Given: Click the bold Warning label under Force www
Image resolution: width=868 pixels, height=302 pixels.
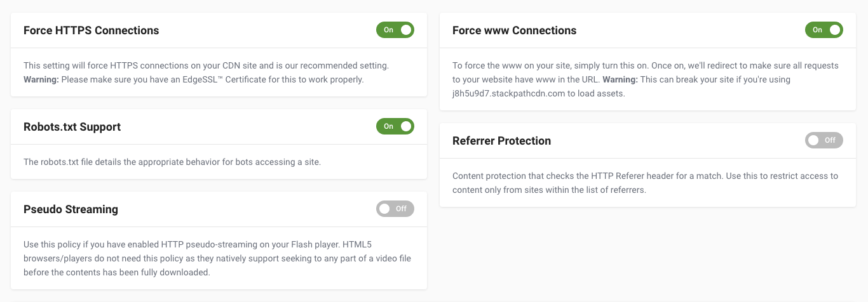Looking at the screenshot, I should 620,80.
